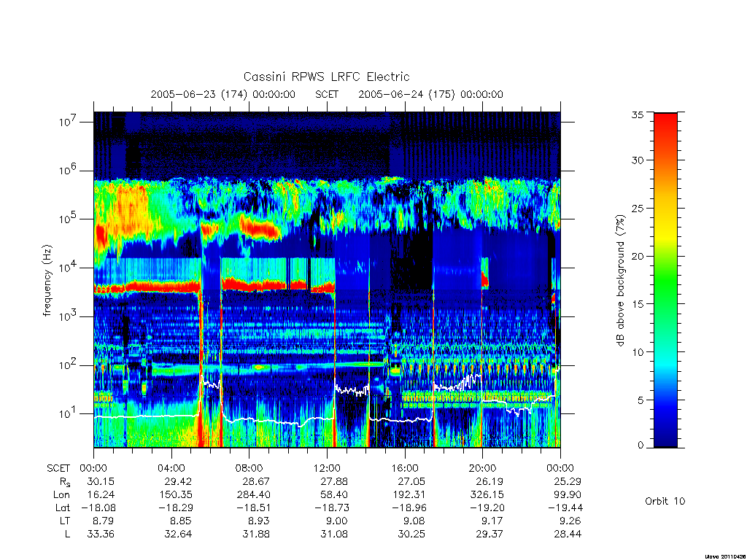Image resolution: width=747 pixels, height=560 pixels.
Task: Click the dark blue bottom of the colorbar
Action: coord(665,440)
